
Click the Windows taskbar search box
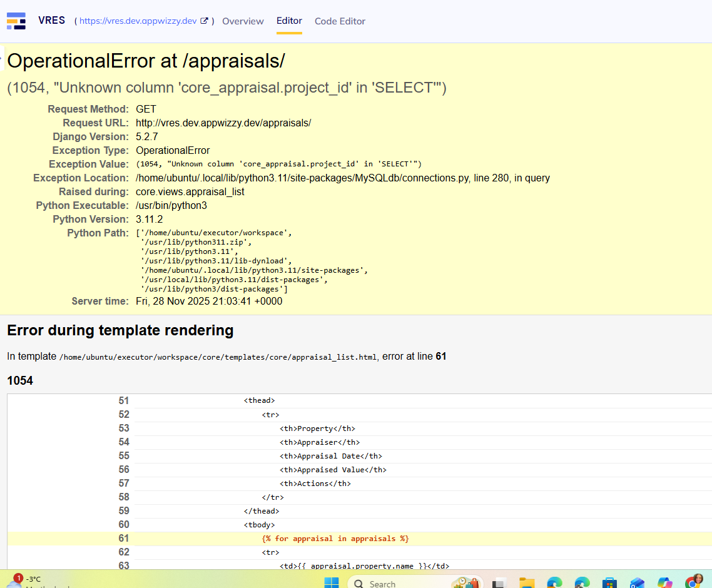coord(400,583)
